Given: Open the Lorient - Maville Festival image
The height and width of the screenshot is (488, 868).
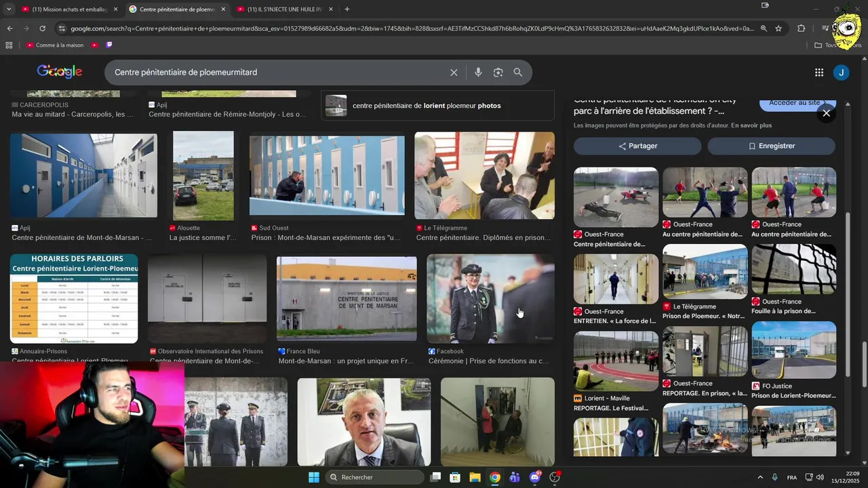Looking at the screenshot, I should 616,361.
